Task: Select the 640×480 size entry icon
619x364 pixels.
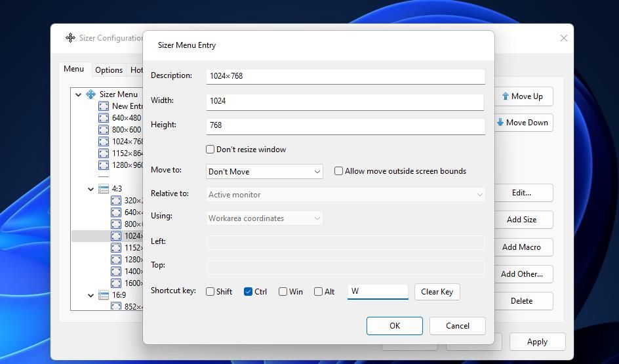Action: (x=104, y=118)
